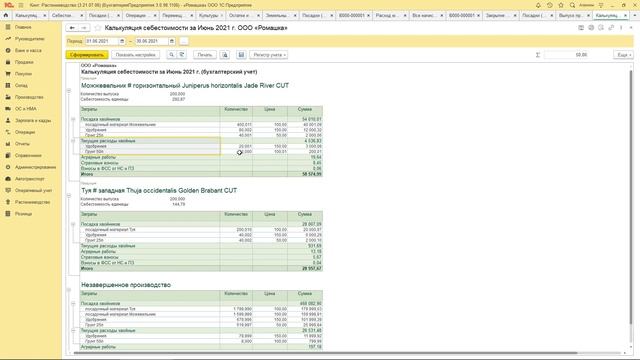
Task: Click the get link icon of form
Action: coord(611,28)
